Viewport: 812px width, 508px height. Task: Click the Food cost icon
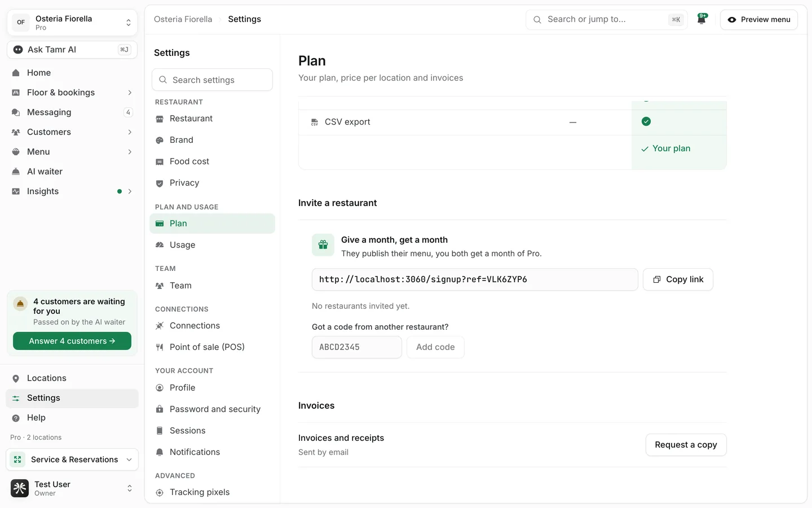tap(160, 161)
